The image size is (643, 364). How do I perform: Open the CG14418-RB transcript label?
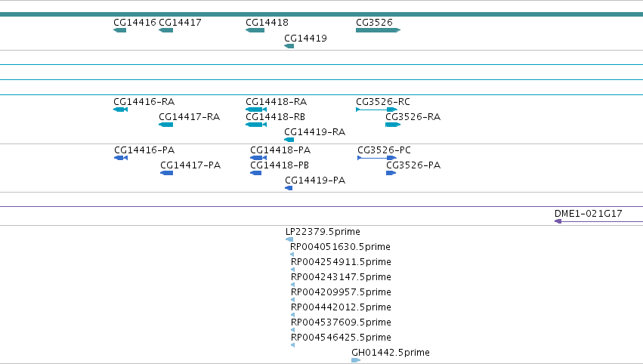(275, 117)
